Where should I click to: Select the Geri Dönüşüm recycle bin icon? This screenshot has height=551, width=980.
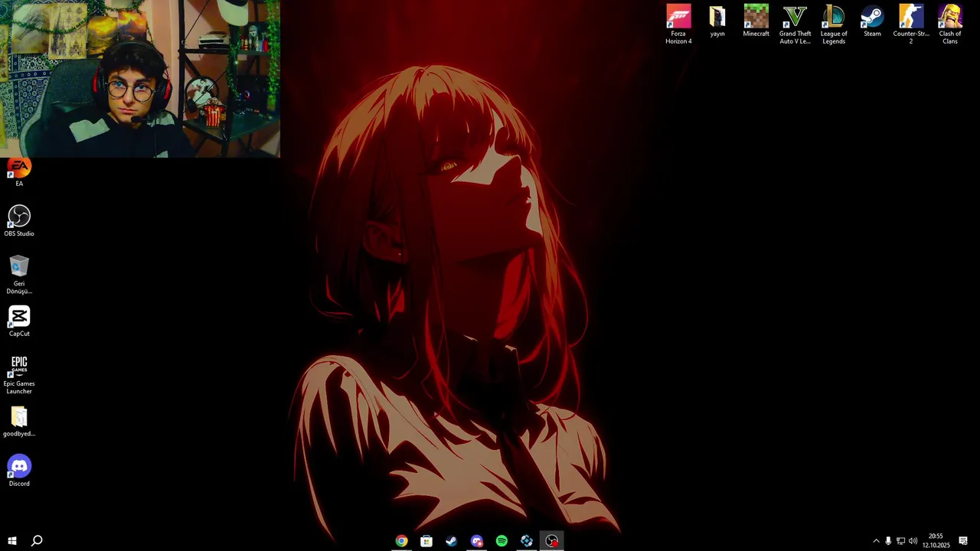tap(19, 274)
